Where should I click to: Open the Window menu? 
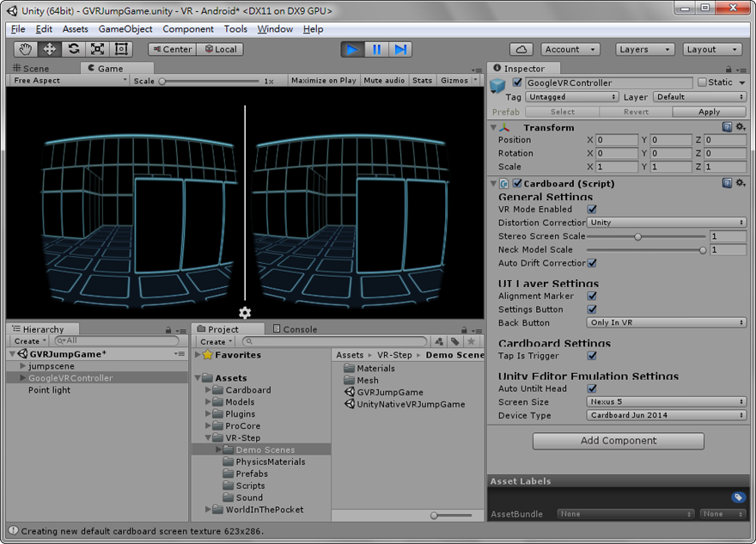pyautogui.click(x=275, y=29)
